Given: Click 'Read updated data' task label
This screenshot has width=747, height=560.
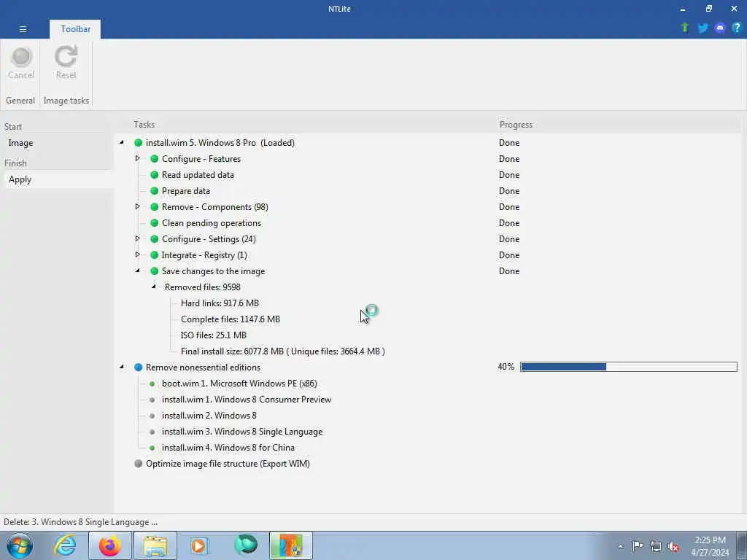Looking at the screenshot, I should (198, 175).
